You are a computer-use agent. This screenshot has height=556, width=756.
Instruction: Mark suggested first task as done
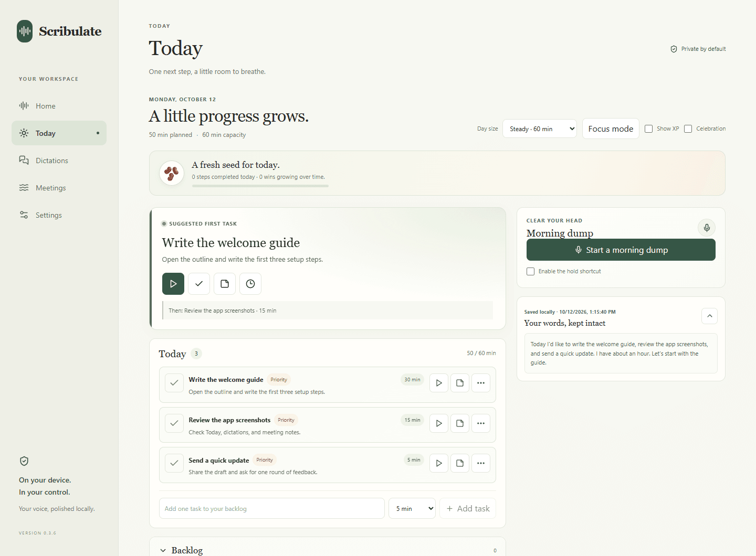199,284
